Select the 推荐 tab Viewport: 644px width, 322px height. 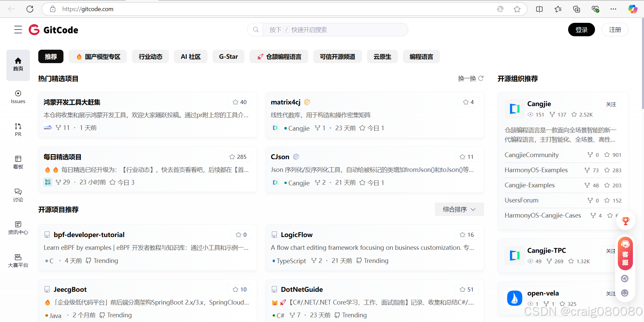pos(51,56)
